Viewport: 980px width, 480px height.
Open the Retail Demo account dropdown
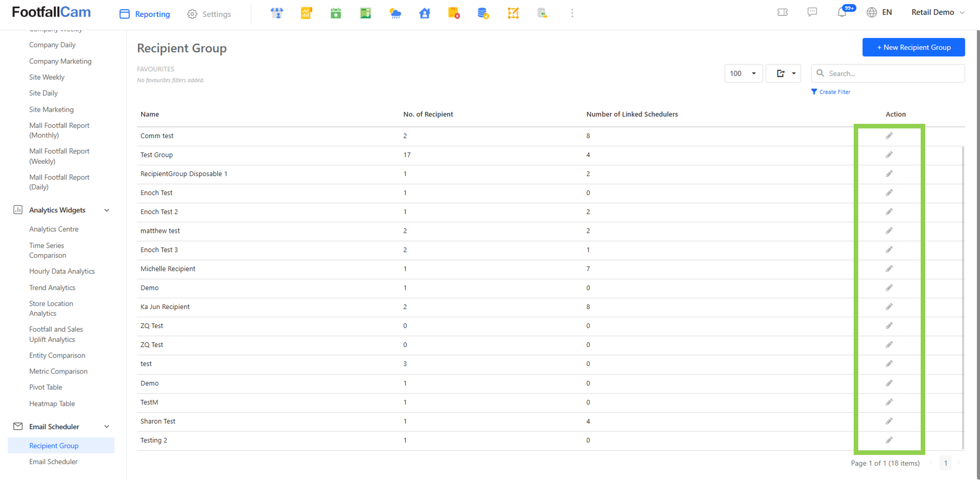938,12
